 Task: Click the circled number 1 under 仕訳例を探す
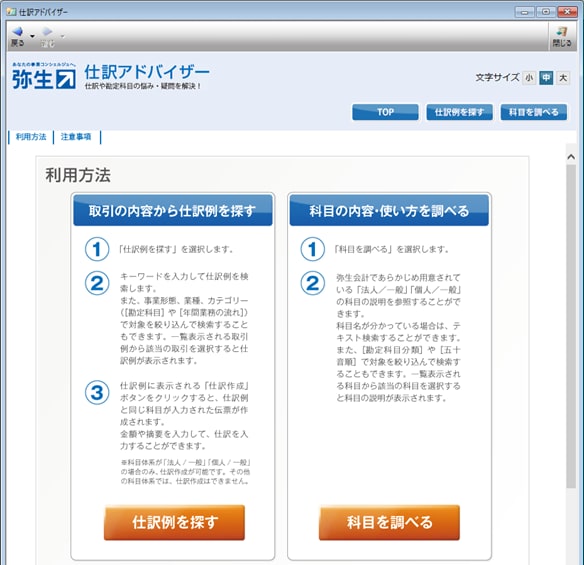click(x=97, y=249)
